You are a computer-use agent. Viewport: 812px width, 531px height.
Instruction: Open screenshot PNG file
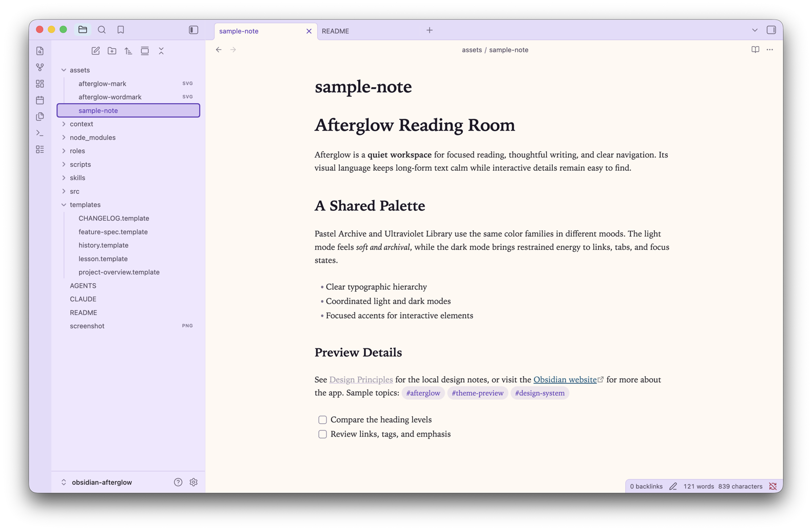(128, 326)
